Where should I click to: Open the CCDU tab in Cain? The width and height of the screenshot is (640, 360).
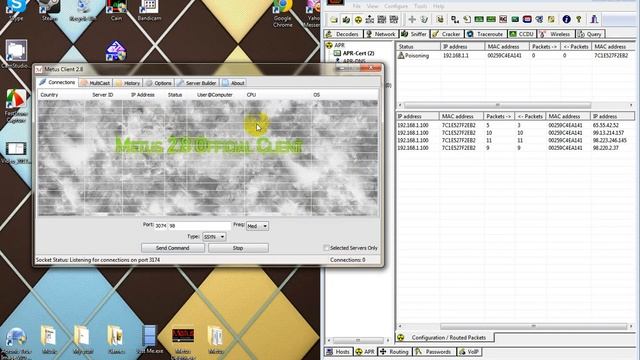522,34
